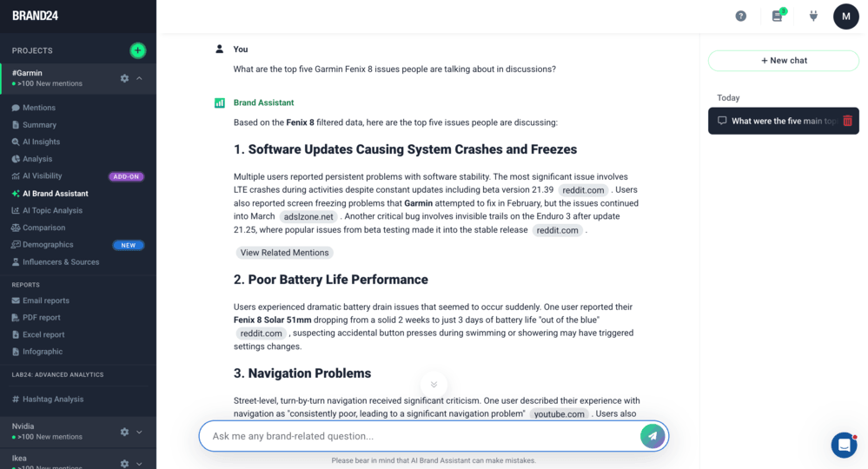Open the Hashtag Analysis page

54,399
